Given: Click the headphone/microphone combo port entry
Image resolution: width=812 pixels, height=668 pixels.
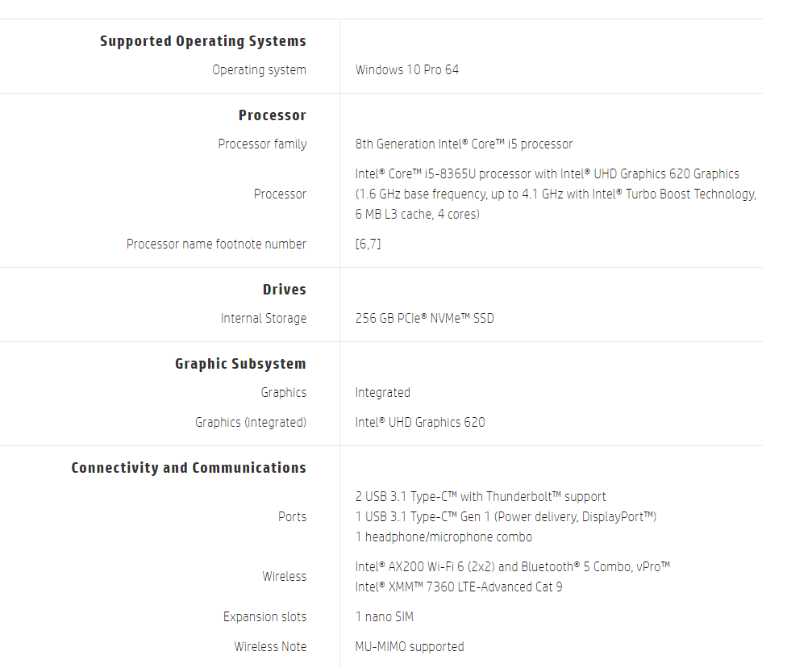Looking at the screenshot, I should [443, 537].
